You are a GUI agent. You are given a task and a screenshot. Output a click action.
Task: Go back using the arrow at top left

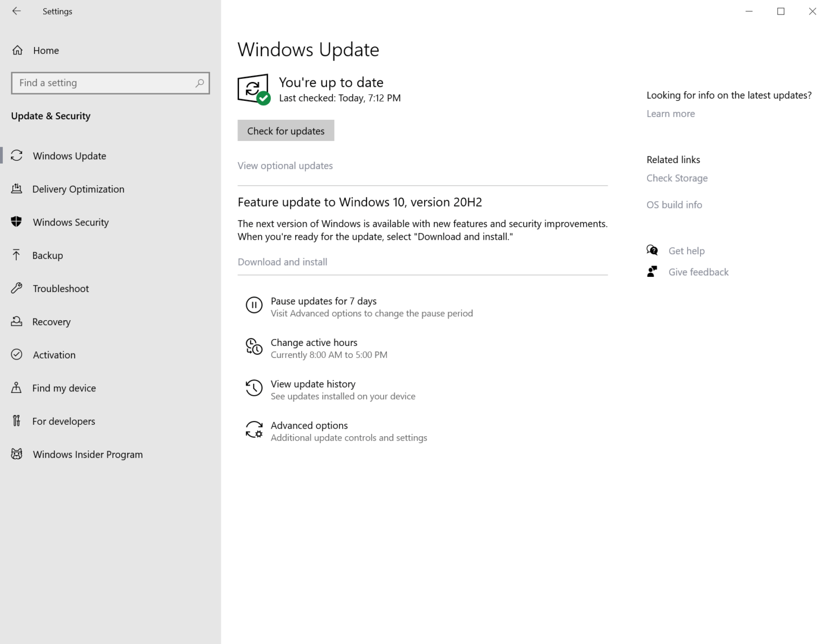[x=16, y=11]
